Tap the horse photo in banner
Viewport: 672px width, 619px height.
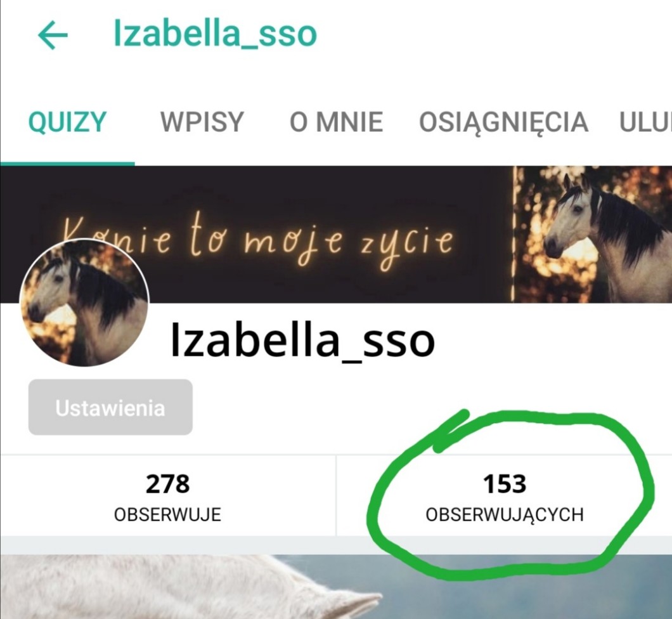[x=593, y=234]
